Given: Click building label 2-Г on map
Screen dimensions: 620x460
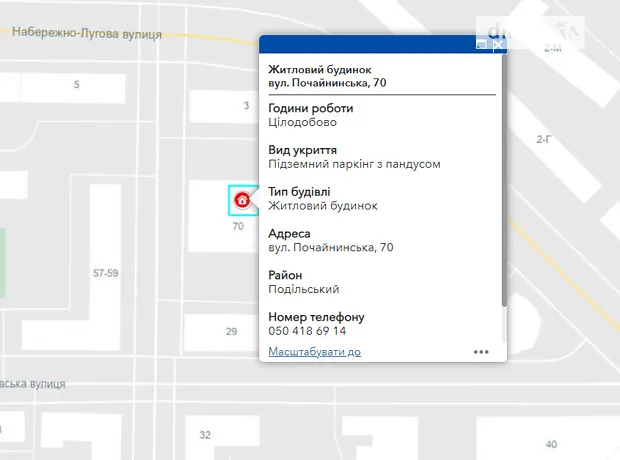Looking at the screenshot, I should tap(544, 139).
